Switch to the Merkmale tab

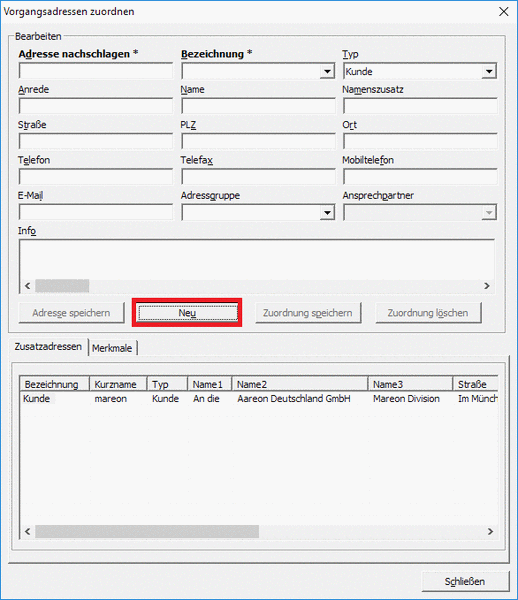click(112, 348)
